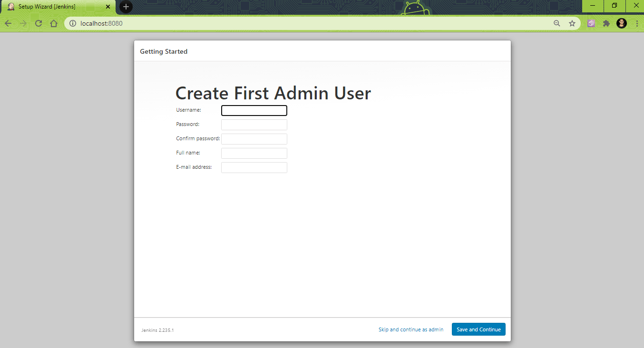Open the three-dot browser menu

click(x=637, y=23)
